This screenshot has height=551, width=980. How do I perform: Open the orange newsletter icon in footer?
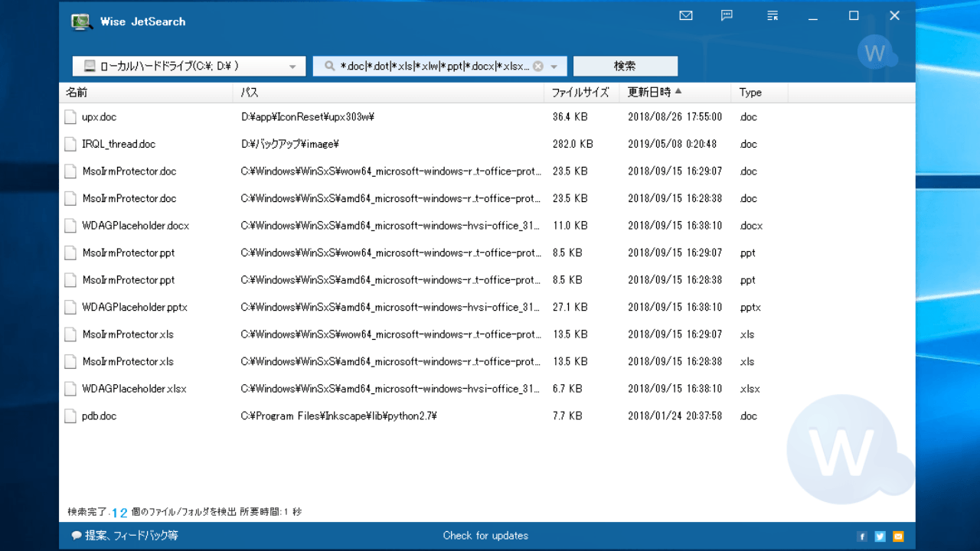[x=898, y=536]
